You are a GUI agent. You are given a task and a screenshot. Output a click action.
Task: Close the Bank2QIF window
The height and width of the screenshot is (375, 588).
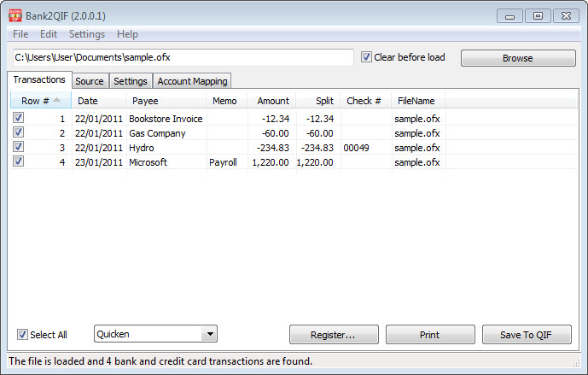click(567, 16)
